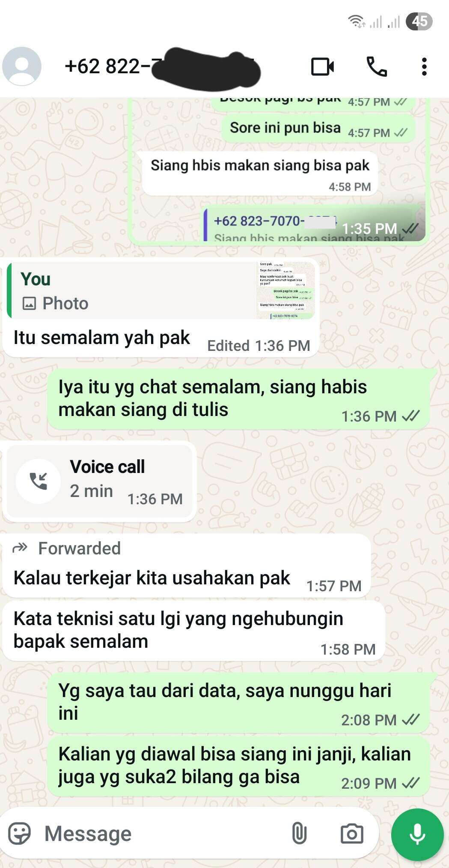Open the quoted Photo thumbnail preview

coord(286,290)
